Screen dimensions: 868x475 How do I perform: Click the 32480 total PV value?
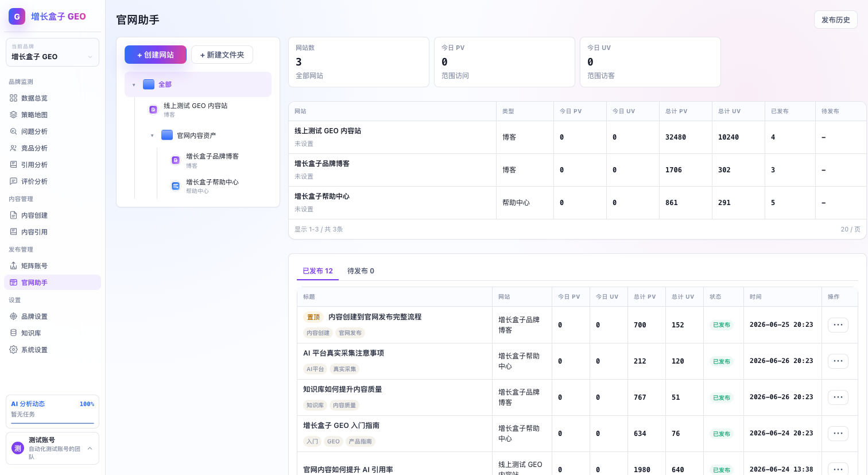click(x=676, y=137)
